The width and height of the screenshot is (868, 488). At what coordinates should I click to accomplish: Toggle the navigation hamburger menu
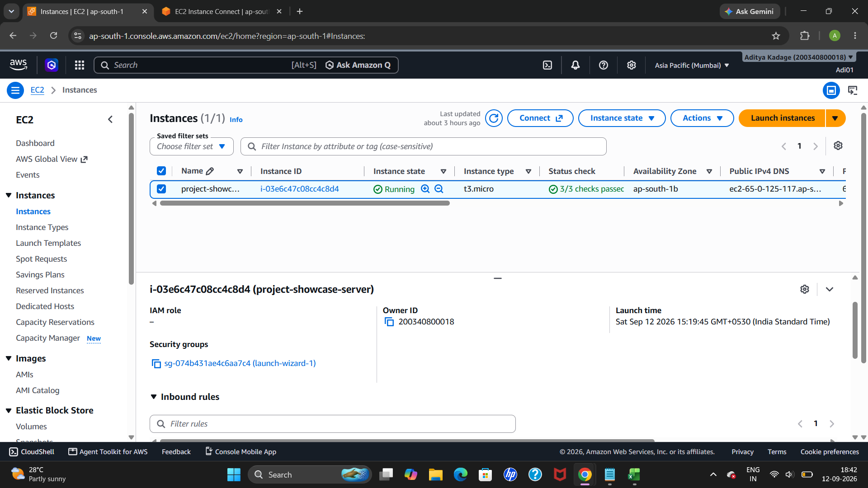click(15, 90)
